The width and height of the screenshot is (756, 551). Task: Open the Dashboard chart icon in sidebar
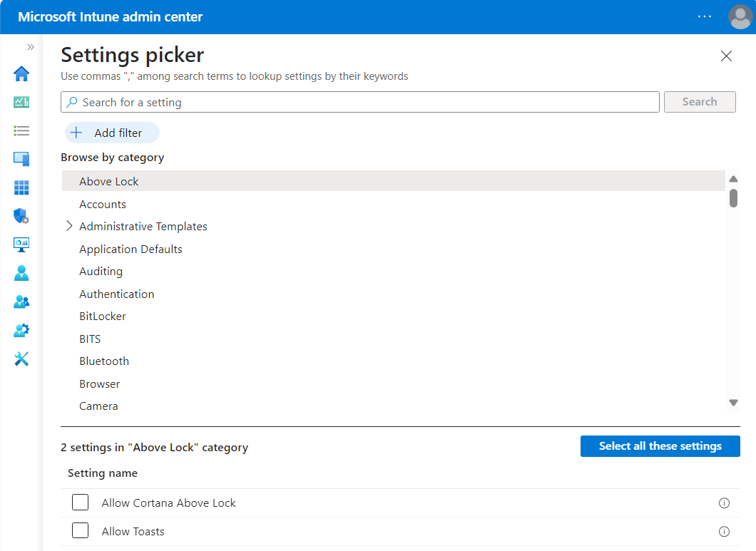click(21, 102)
